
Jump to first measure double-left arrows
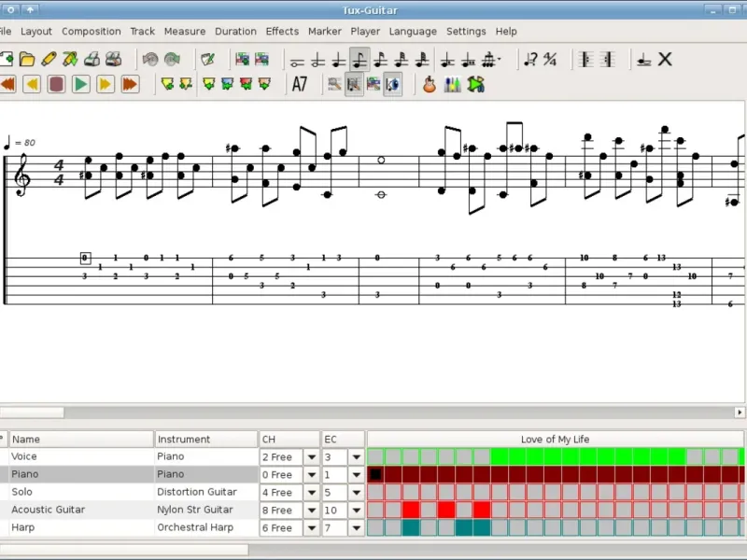pyautogui.click(x=8, y=85)
